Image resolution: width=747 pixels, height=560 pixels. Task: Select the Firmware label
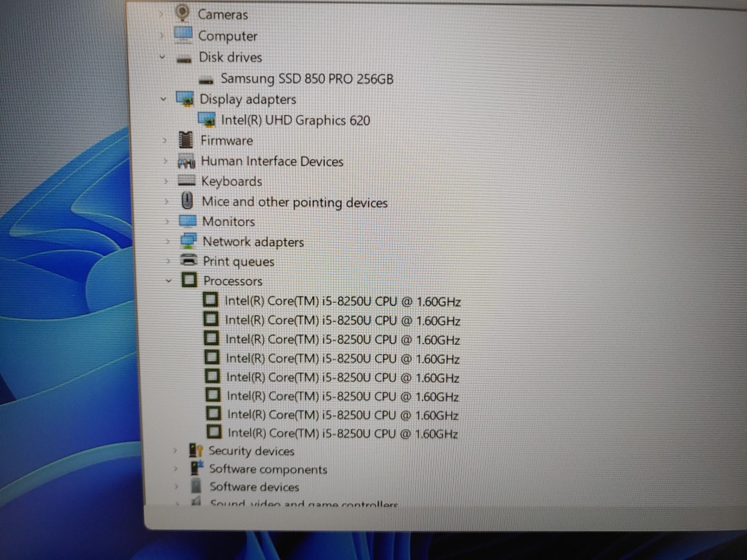(x=227, y=141)
